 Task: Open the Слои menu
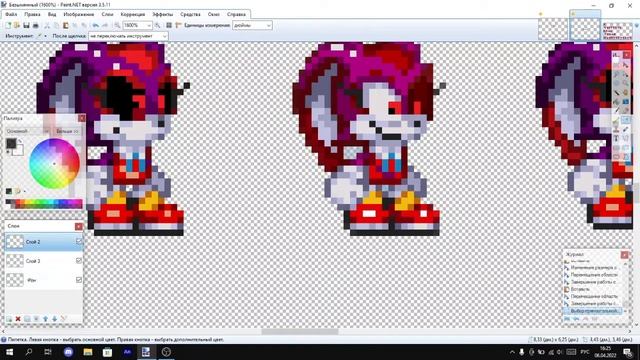pyautogui.click(x=107, y=14)
